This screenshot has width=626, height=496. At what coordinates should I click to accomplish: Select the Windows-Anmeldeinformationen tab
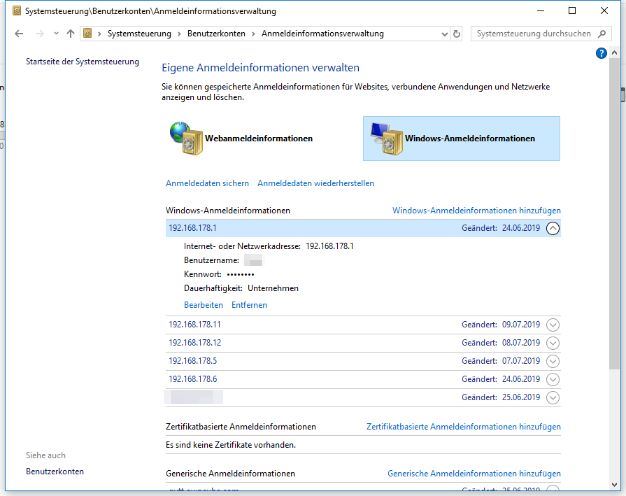pyautogui.click(x=461, y=139)
